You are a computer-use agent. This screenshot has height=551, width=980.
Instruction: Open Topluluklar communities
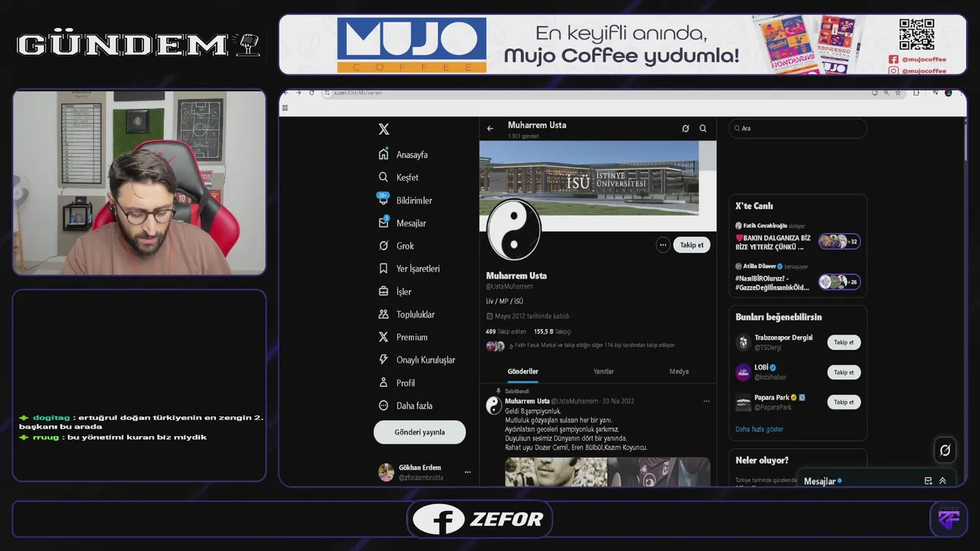pyautogui.click(x=407, y=315)
